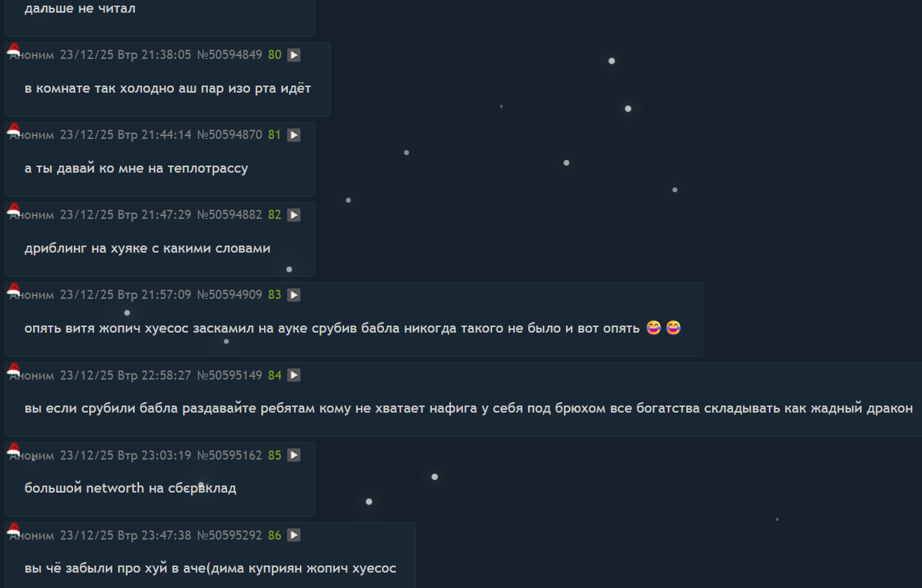
Task: Click post number №50594849 to reply
Action: pos(230,55)
